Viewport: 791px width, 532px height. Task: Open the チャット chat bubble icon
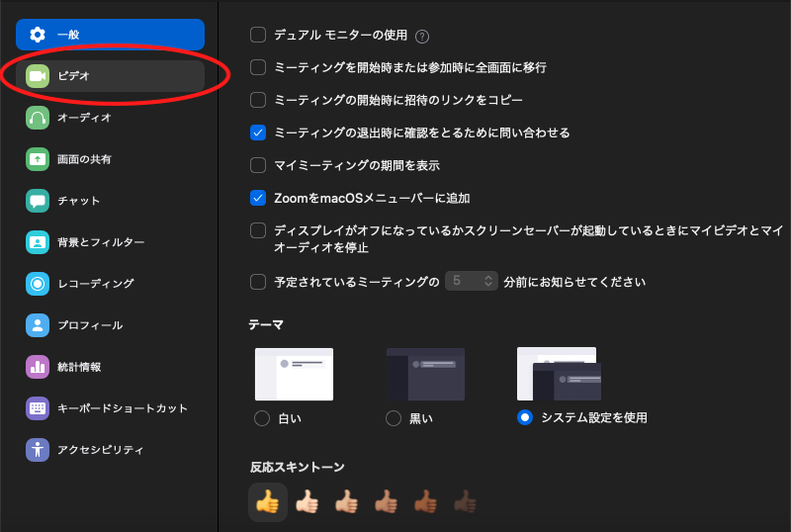point(38,201)
